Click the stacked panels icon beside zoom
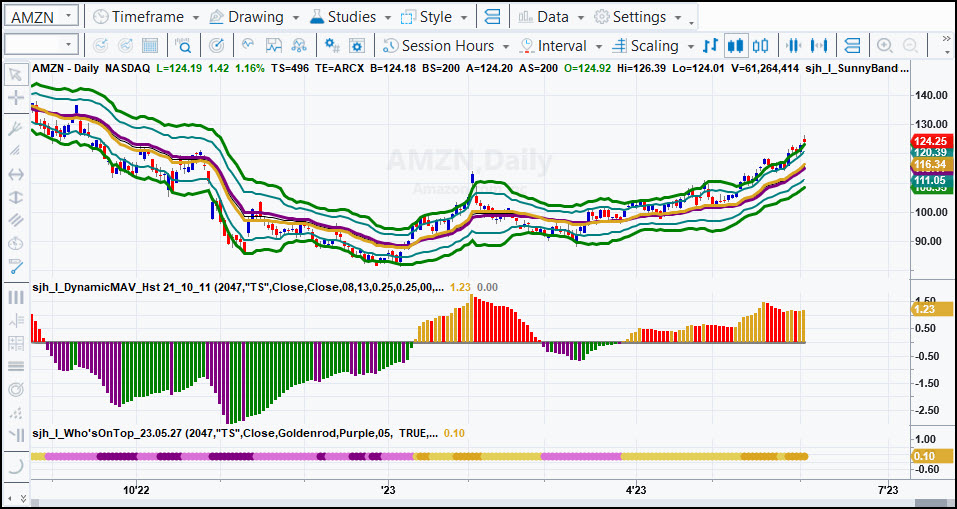 tap(852, 45)
